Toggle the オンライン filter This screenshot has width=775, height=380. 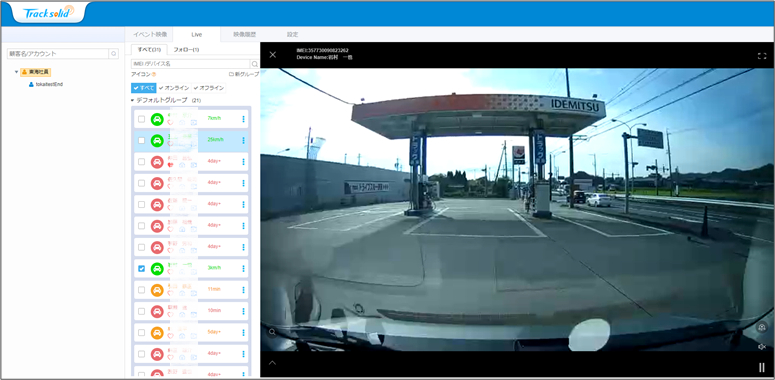pos(174,88)
